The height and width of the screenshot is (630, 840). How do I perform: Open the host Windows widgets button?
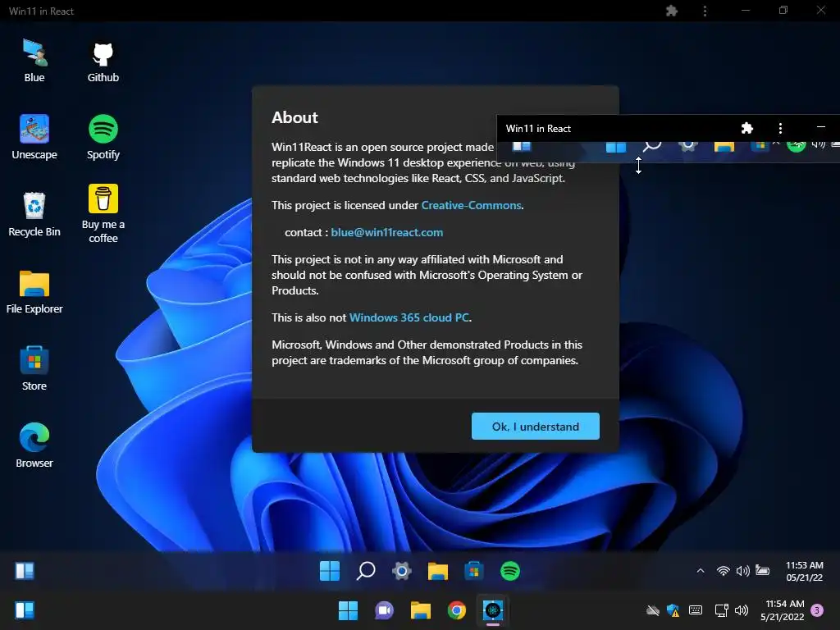25,610
